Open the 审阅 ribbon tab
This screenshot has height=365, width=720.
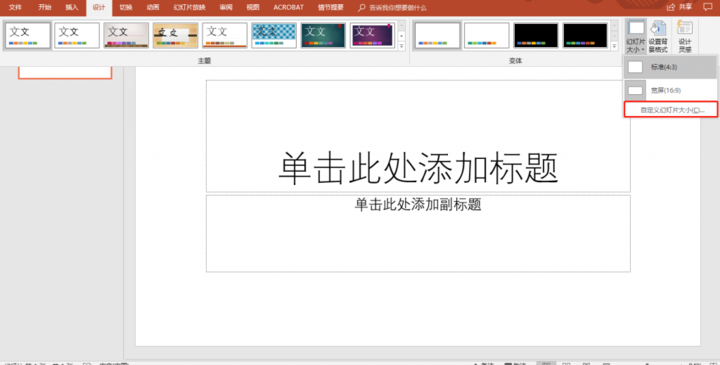(x=225, y=7)
